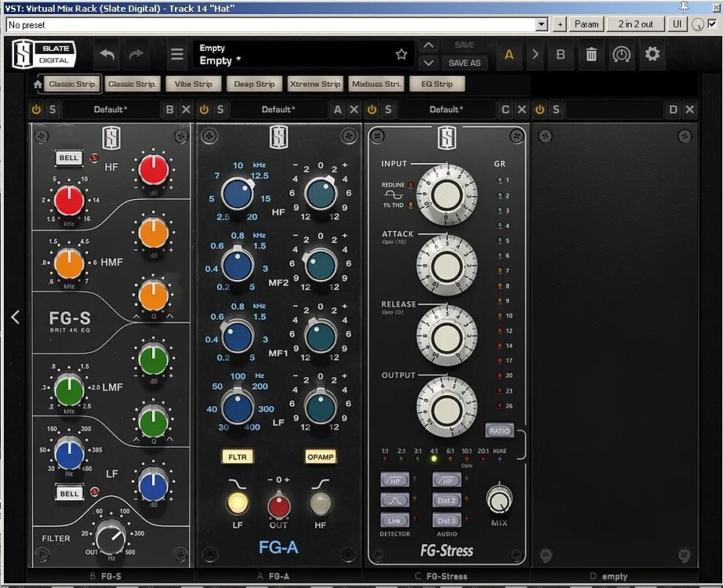The width and height of the screenshot is (723, 588).
Task: Remove FG-A module with X
Action: (354, 109)
